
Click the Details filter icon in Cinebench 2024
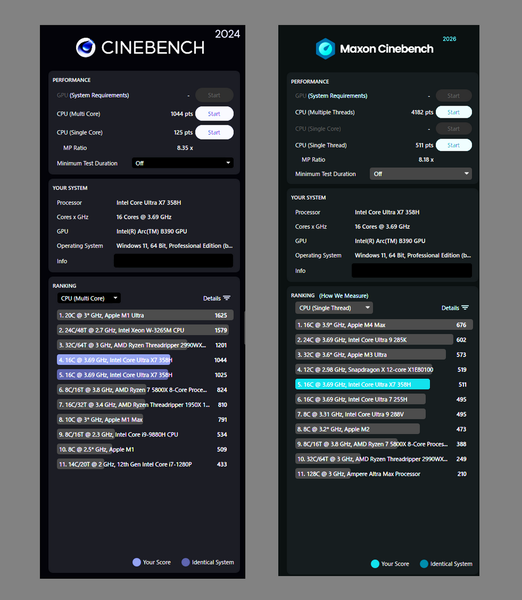click(x=227, y=298)
